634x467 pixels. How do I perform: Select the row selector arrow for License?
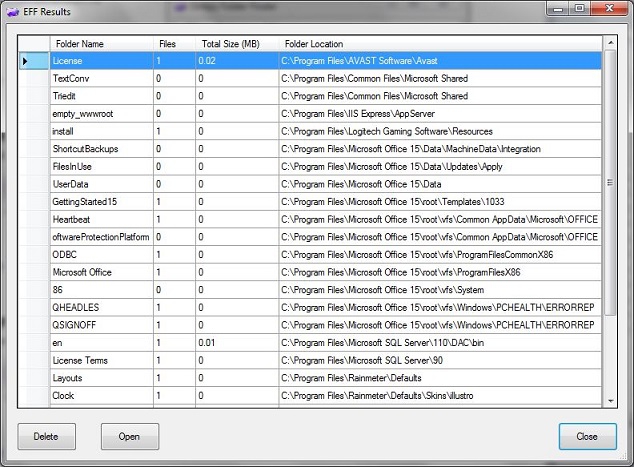pyautogui.click(x=34, y=61)
